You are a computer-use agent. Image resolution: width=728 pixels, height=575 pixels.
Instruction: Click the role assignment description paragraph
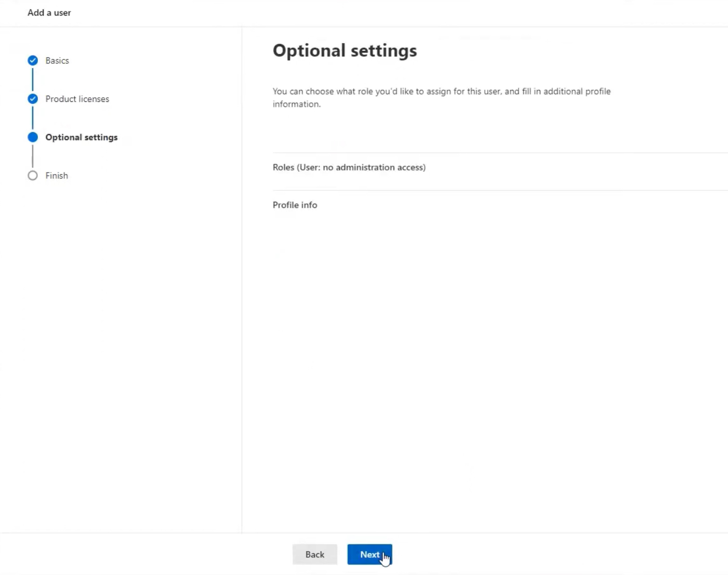point(442,97)
